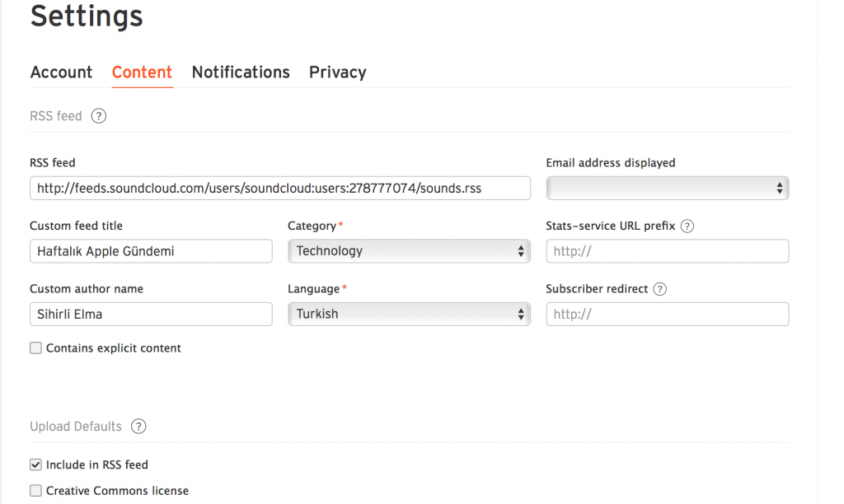Open the Email address displayed dropdown
The width and height of the screenshot is (844, 504).
pos(667,189)
